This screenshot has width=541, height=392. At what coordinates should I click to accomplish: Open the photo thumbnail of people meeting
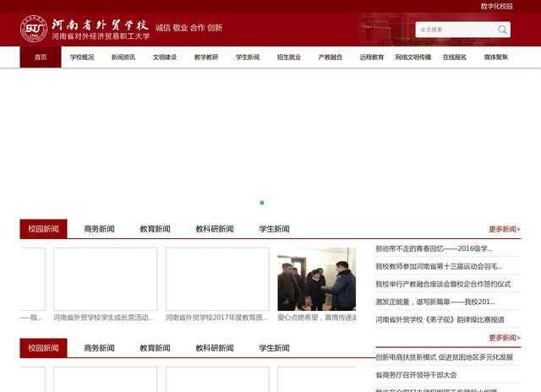point(316,279)
